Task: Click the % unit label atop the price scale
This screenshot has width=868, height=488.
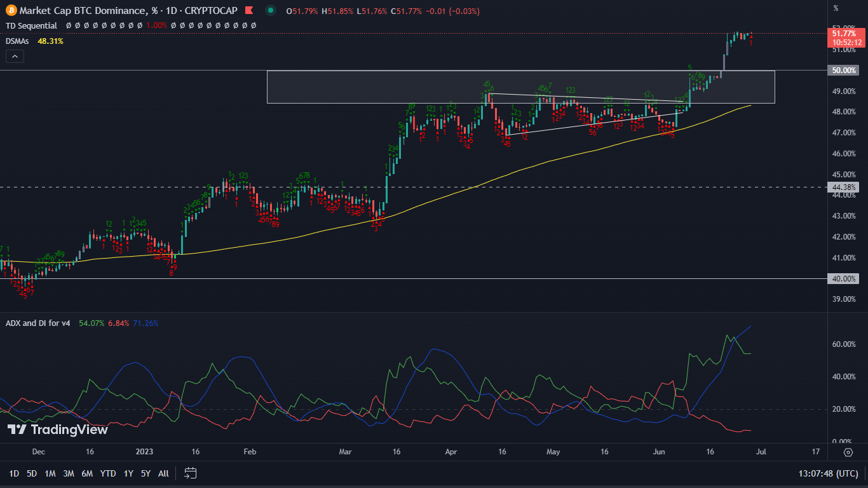Action: (x=836, y=8)
